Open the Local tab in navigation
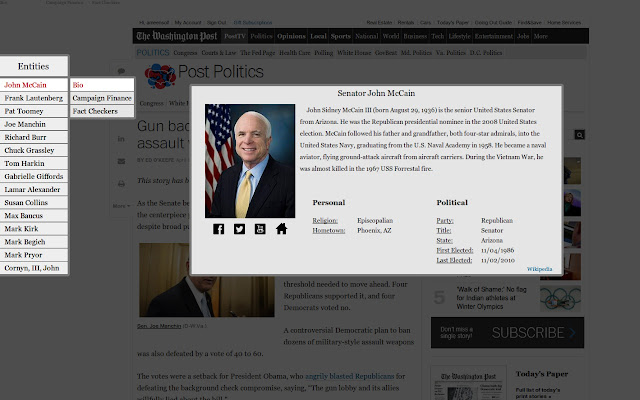 point(318,36)
